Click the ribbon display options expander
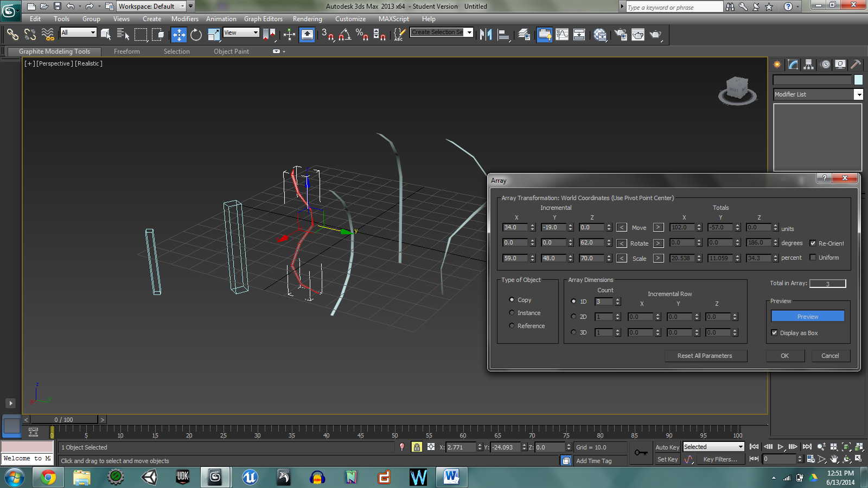Viewport: 868px width, 488px height. point(278,52)
